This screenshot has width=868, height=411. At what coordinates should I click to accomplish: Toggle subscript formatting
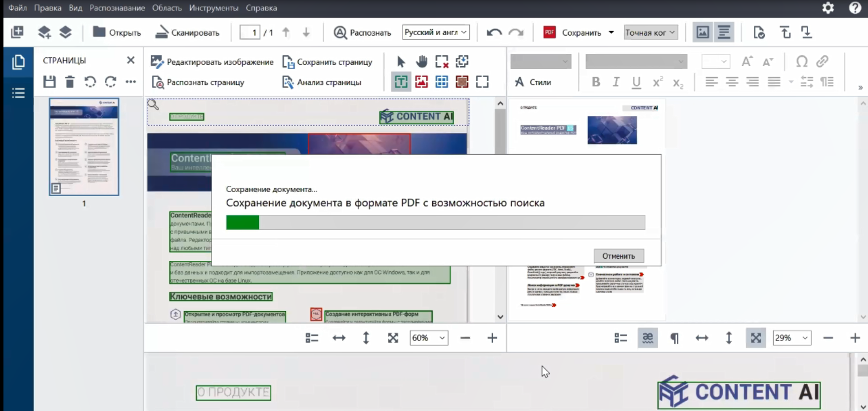(x=678, y=83)
